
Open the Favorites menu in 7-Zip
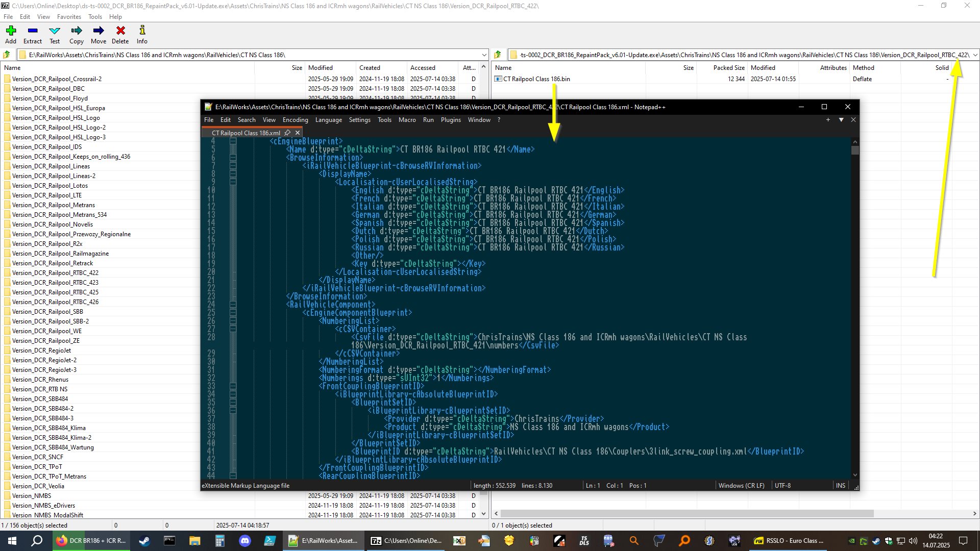point(69,16)
